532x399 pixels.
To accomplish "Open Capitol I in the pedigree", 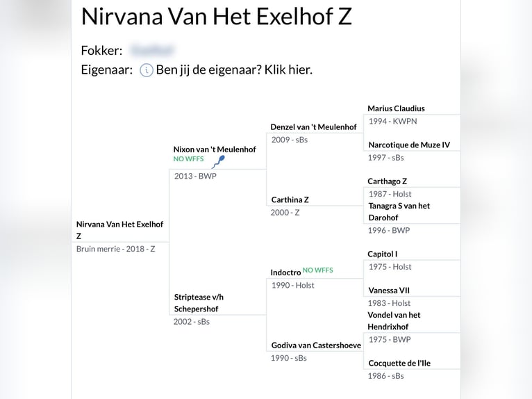I will click(383, 254).
